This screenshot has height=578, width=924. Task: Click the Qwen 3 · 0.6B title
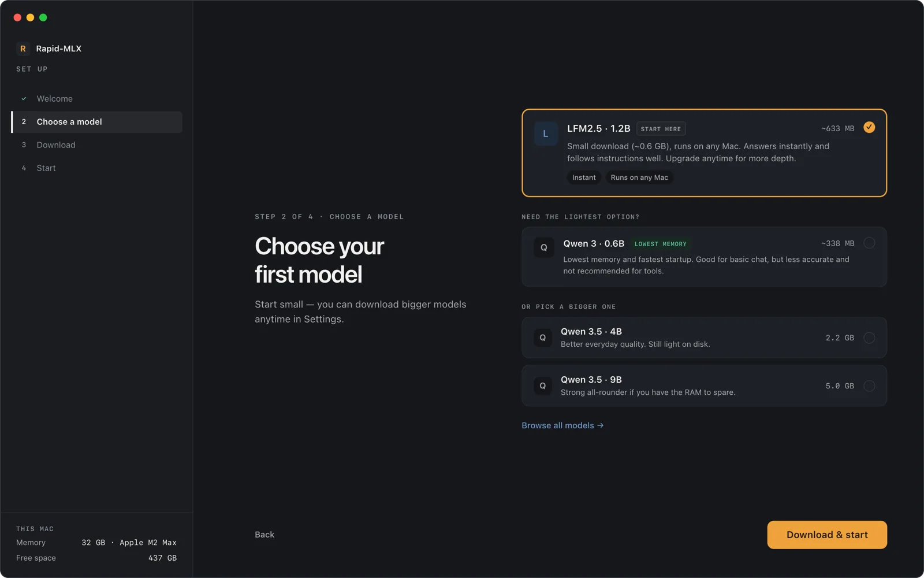[594, 243]
